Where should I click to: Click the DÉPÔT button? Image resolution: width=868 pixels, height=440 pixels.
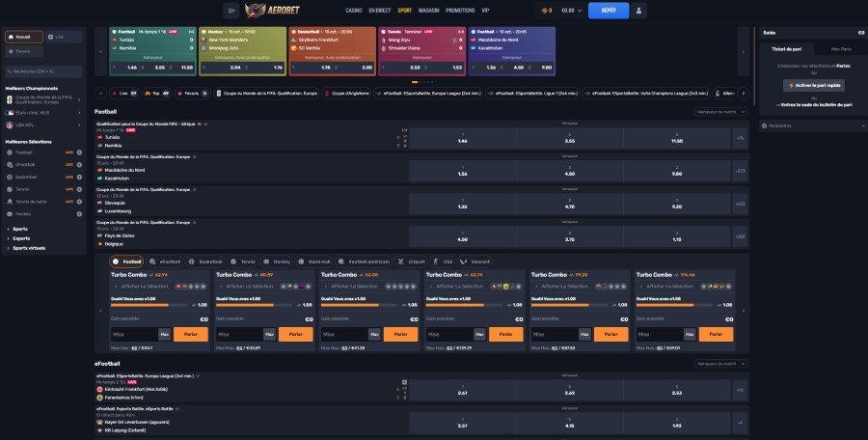[608, 11]
